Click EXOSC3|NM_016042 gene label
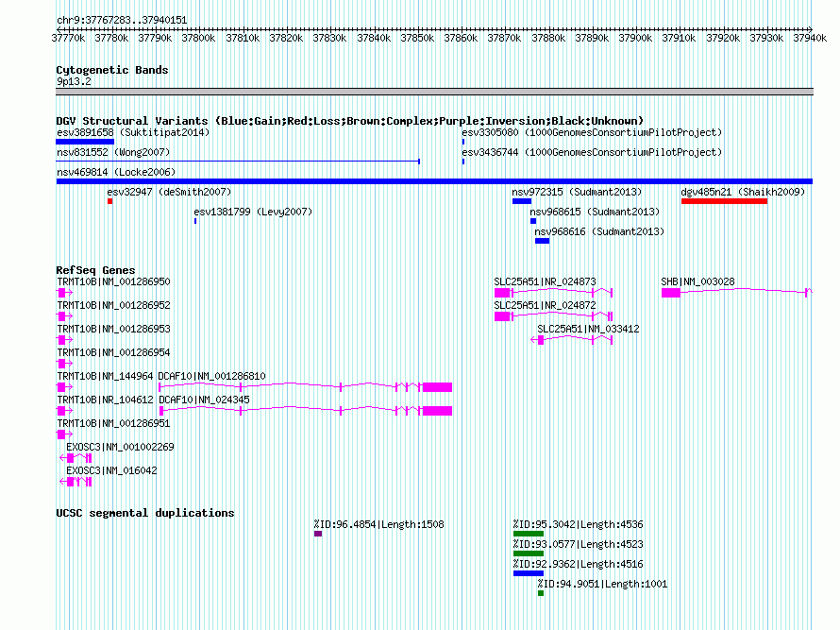This screenshot has width=840, height=630. coord(111,470)
